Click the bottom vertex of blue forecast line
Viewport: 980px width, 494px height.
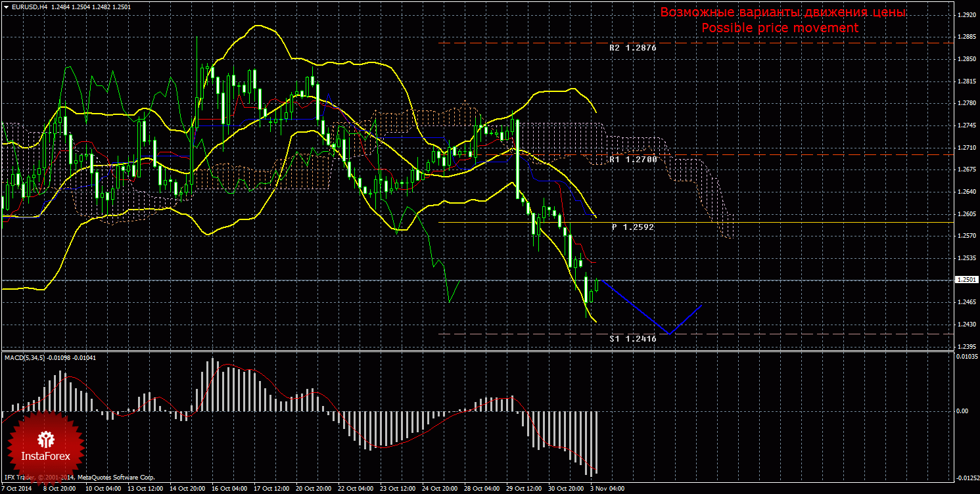tap(669, 334)
